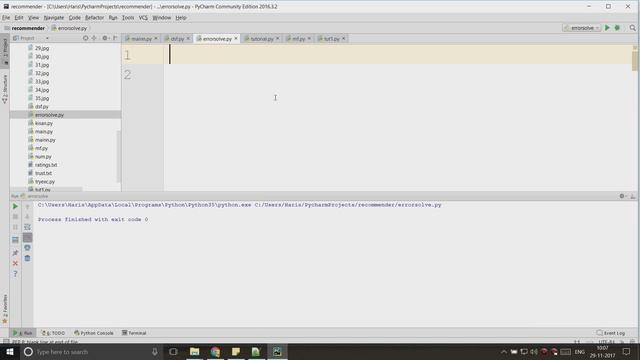This screenshot has width=640, height=360.
Task: Open the File menu
Action: [x=6, y=18]
